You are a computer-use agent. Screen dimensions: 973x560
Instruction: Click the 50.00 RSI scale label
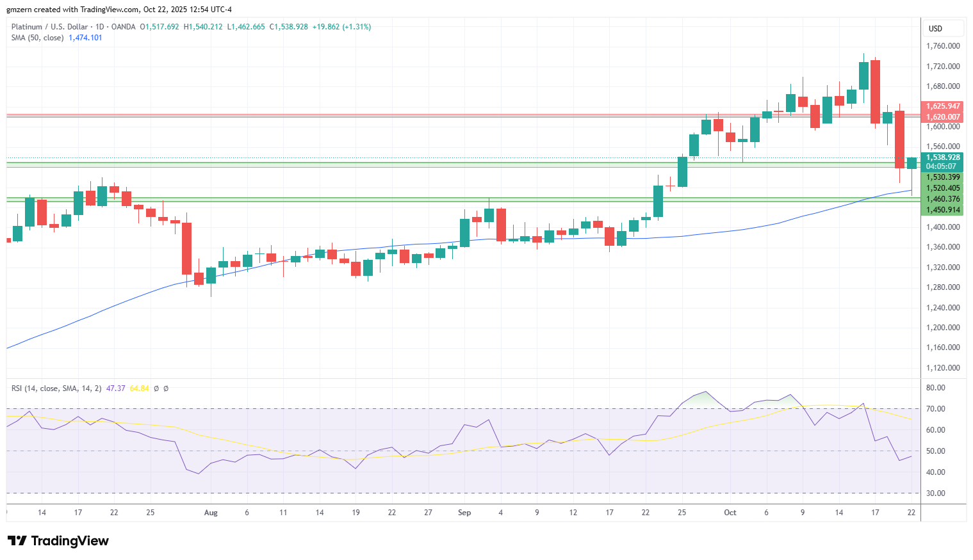(x=936, y=451)
